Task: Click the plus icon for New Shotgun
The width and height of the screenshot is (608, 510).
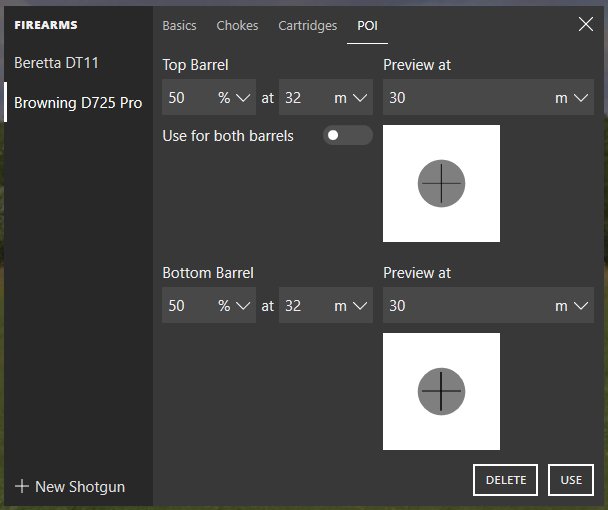Action: tap(22, 487)
